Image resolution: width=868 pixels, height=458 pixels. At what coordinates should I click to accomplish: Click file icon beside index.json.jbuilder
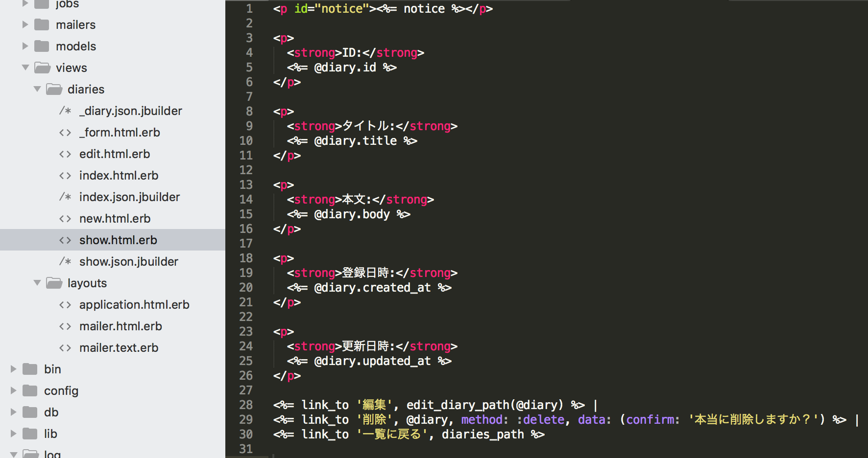[x=65, y=197]
